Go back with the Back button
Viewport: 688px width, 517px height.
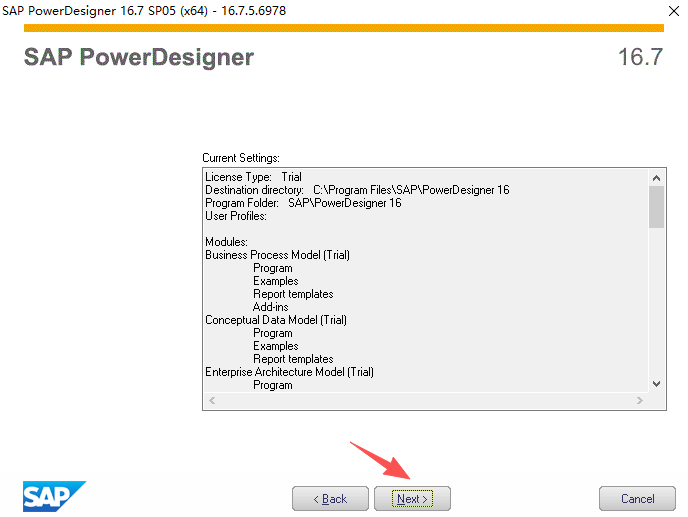tap(330, 499)
